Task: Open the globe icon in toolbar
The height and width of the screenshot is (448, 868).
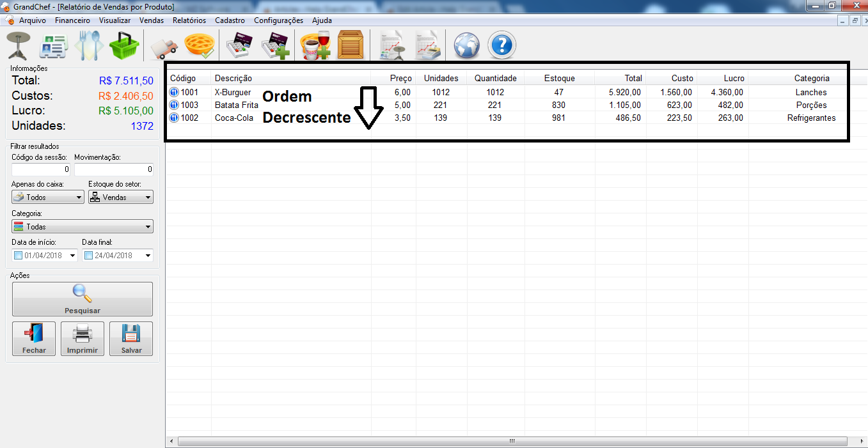Action: [466, 46]
